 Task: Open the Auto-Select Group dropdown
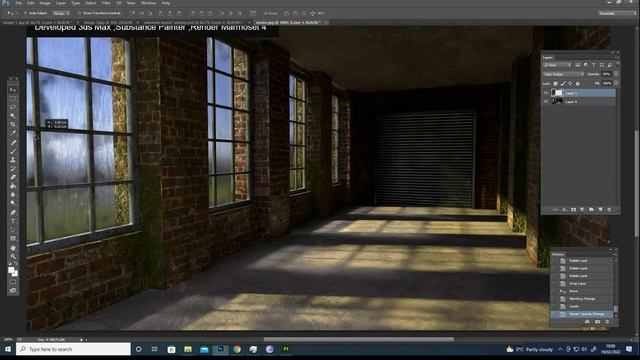tap(60, 13)
